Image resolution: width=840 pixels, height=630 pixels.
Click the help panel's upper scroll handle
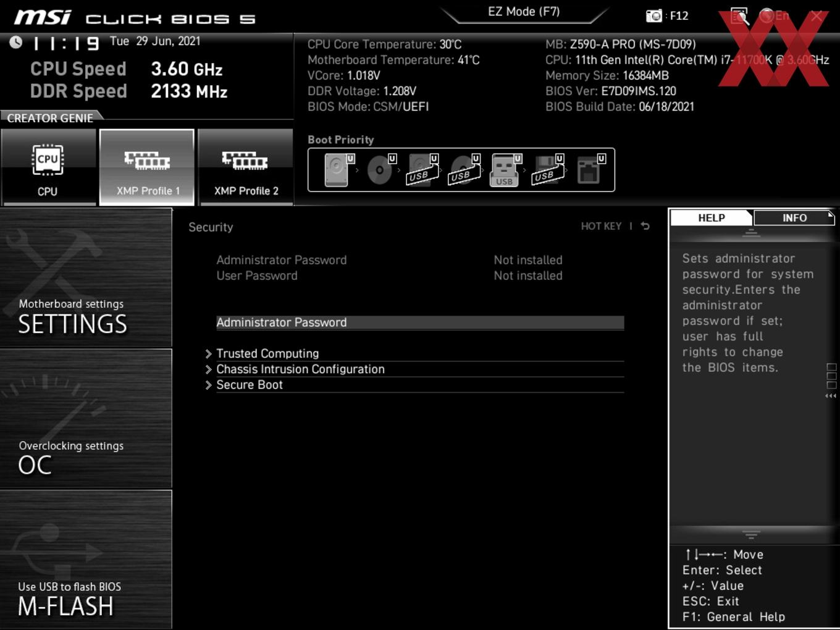click(751, 233)
